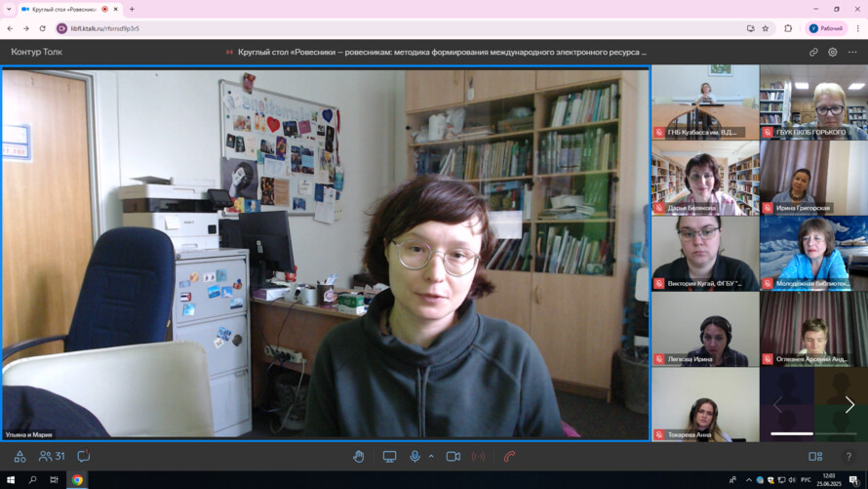Select Дарья Белякова's video thumbnail

click(x=705, y=178)
